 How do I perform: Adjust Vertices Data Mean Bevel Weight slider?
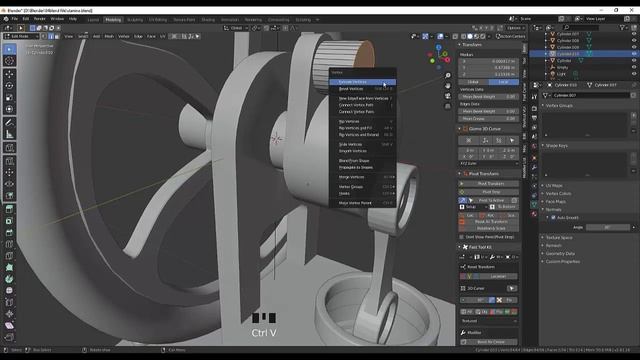click(x=489, y=97)
